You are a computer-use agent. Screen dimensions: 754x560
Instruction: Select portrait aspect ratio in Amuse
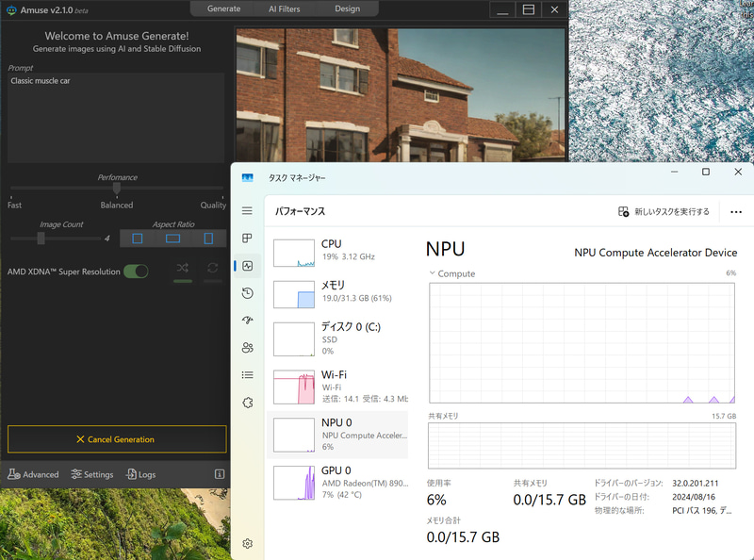208,239
